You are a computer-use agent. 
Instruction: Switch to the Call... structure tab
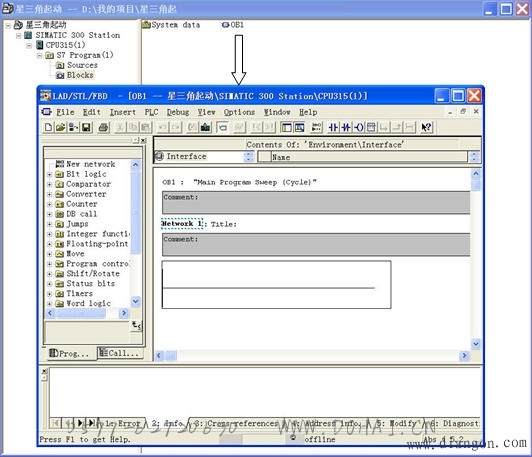(x=120, y=353)
